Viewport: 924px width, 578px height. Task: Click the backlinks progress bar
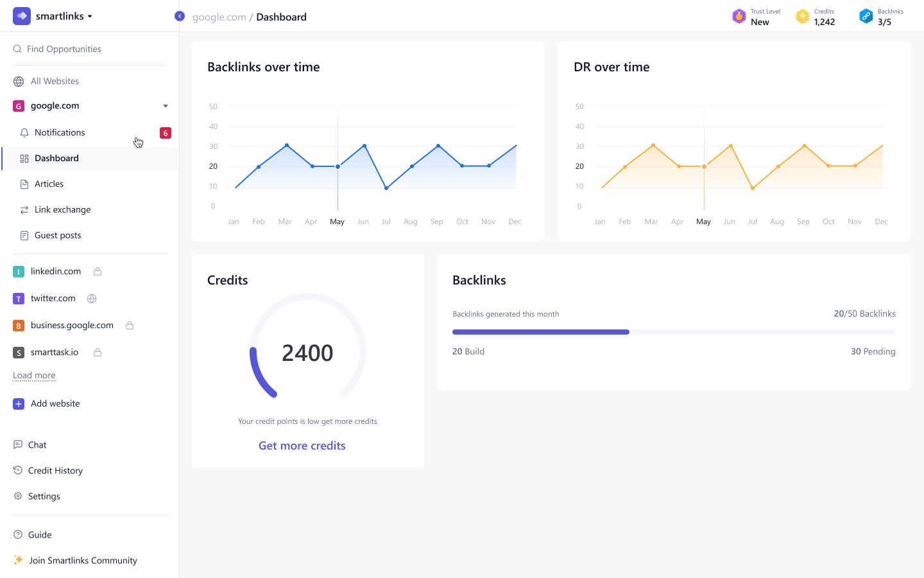pos(674,332)
